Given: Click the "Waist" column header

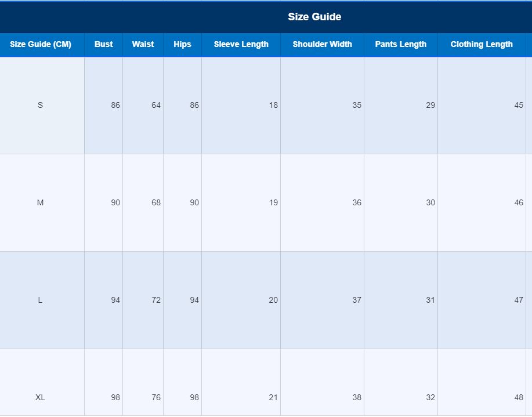Looking at the screenshot, I should [x=143, y=45].
